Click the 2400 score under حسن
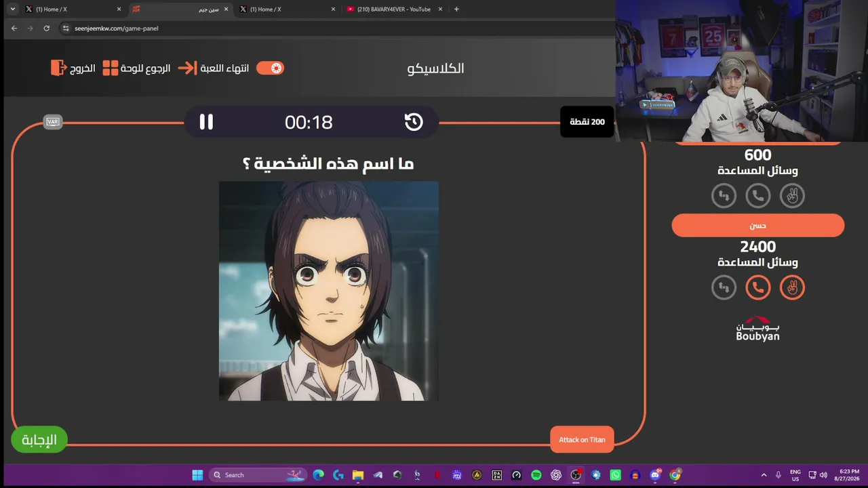 tap(758, 247)
